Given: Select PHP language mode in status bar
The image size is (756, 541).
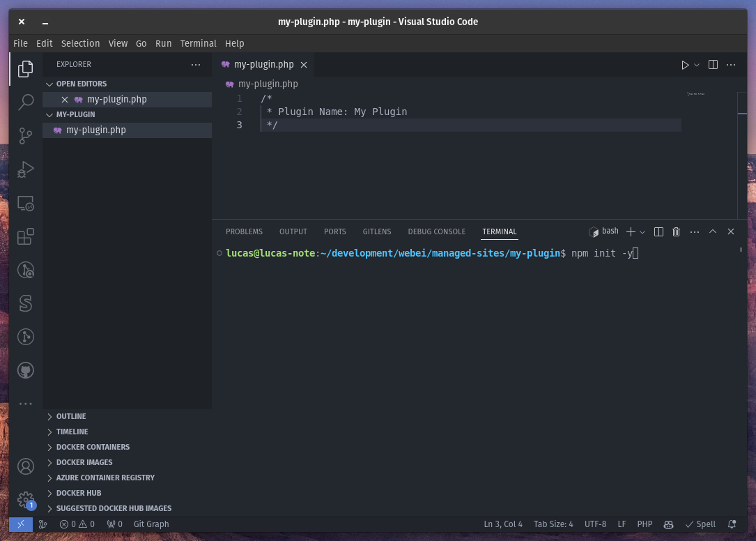Looking at the screenshot, I should (x=645, y=524).
